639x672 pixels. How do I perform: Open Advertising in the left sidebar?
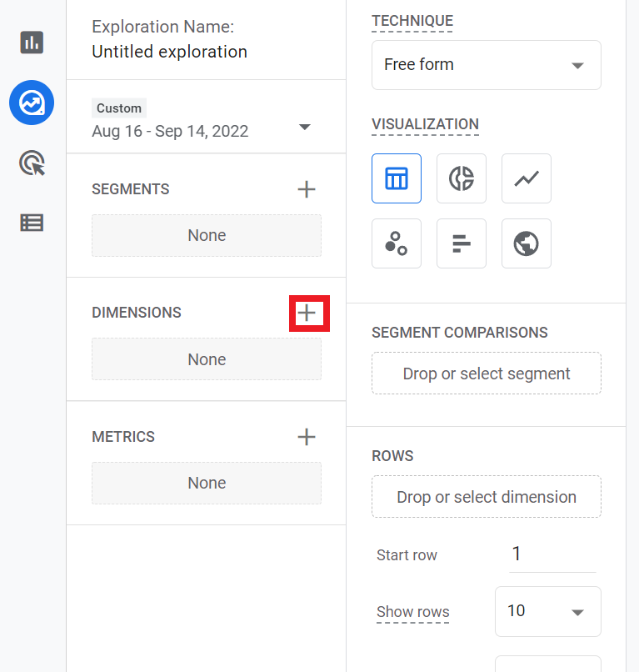pyautogui.click(x=32, y=163)
